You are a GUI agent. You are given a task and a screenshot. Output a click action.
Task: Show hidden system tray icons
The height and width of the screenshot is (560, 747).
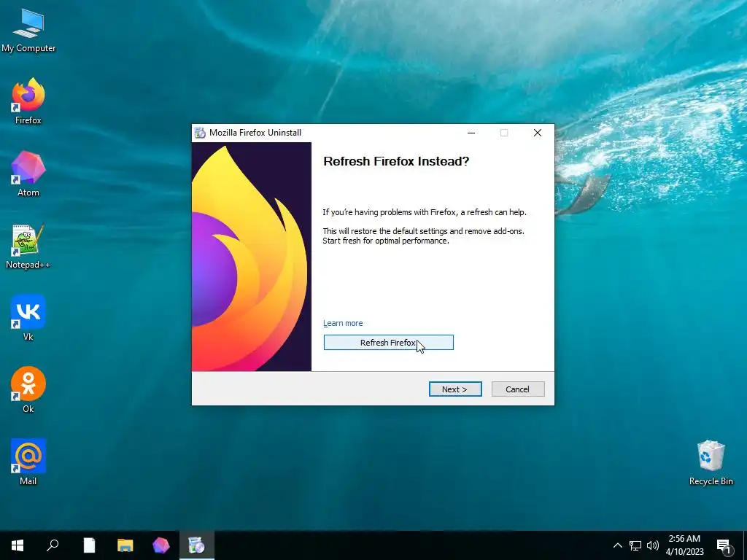617,545
